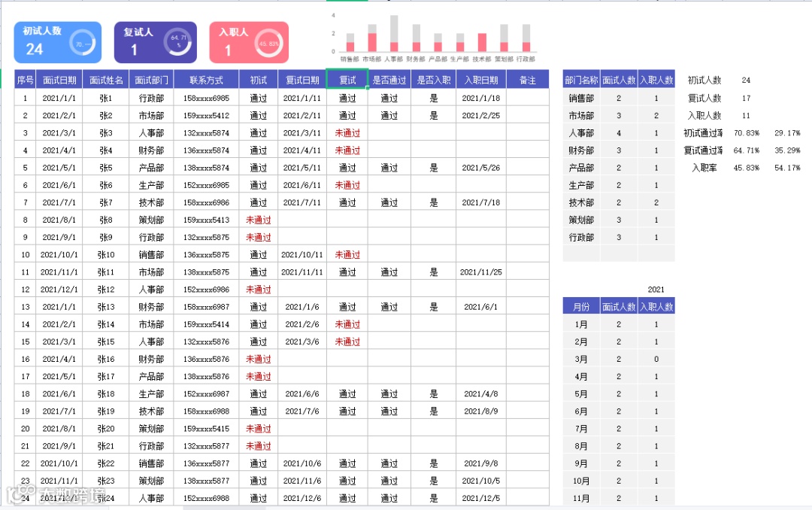
Task: Click the name cell 张13
Action: [x=106, y=307]
